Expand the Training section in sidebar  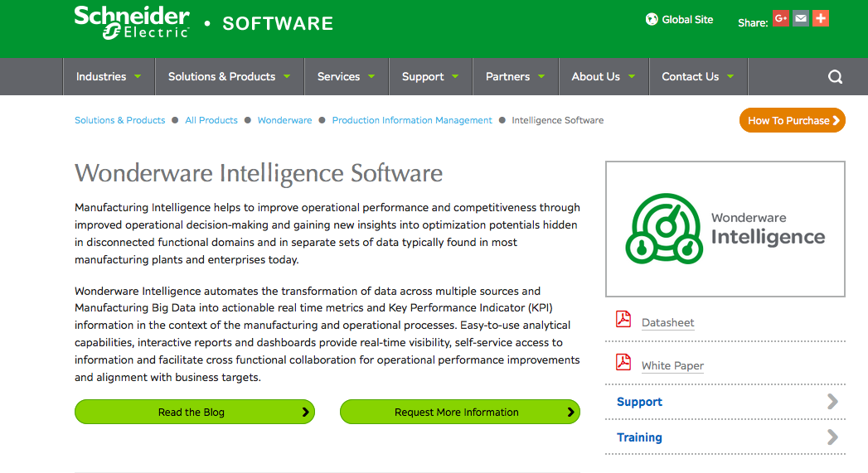pyautogui.click(x=832, y=437)
